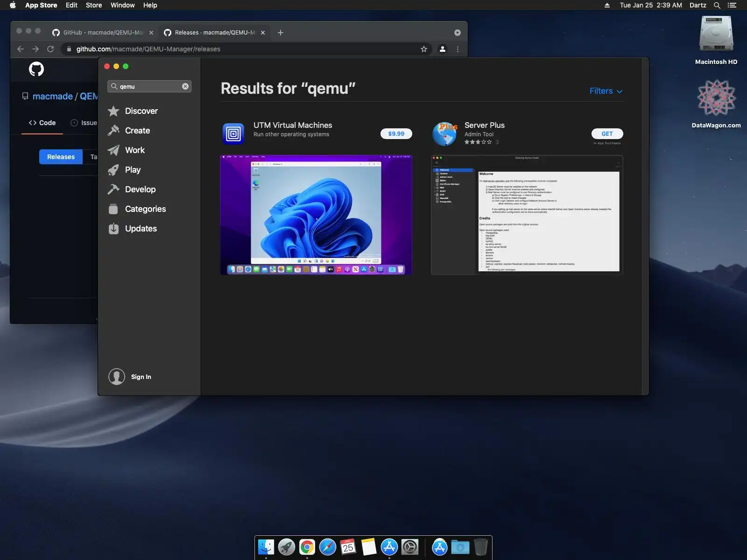The height and width of the screenshot is (560, 747).
Task: Open the Help menu
Action: (x=150, y=5)
